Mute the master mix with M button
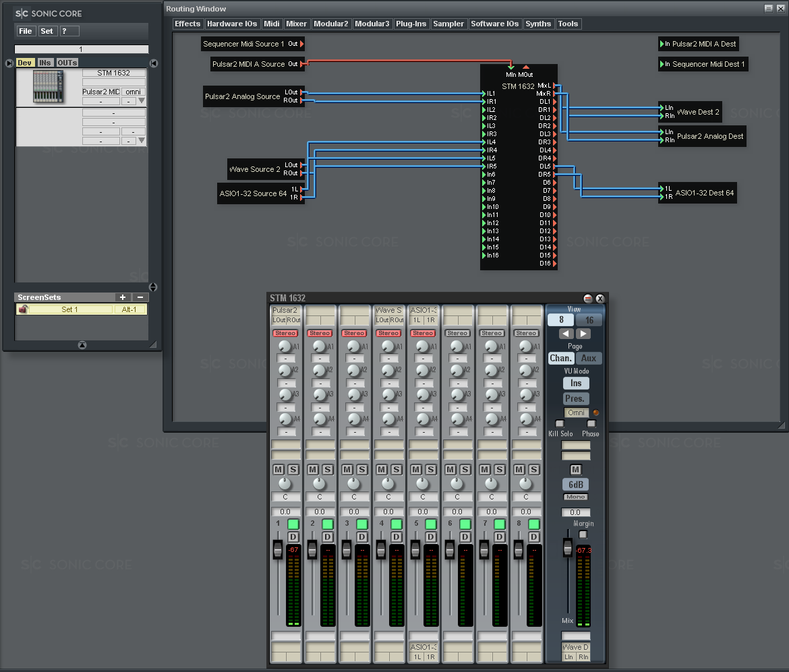The height and width of the screenshot is (672, 789). pos(576,469)
